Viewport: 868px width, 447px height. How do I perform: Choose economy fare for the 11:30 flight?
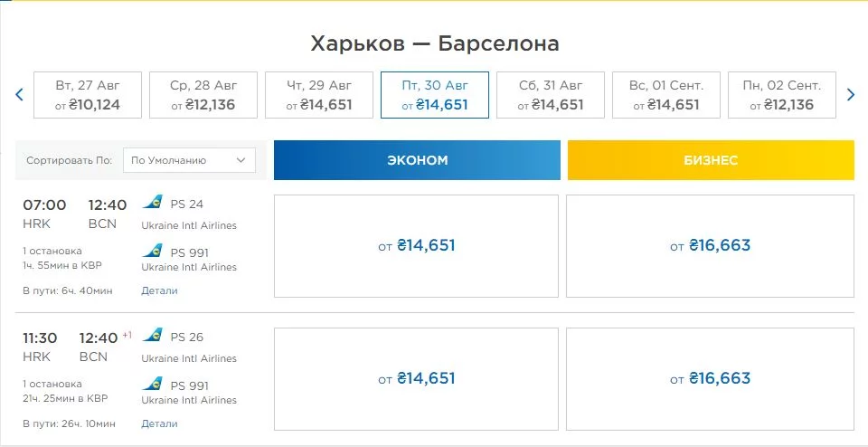click(417, 378)
